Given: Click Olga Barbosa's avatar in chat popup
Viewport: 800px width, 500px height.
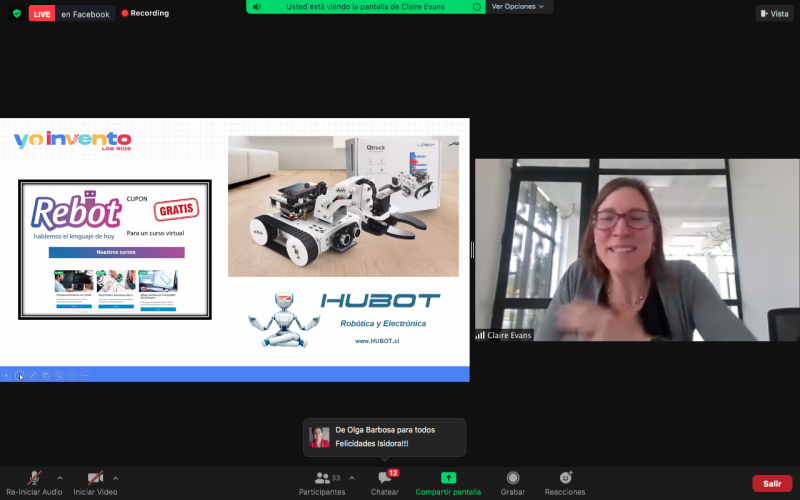Looking at the screenshot, I should (x=319, y=437).
